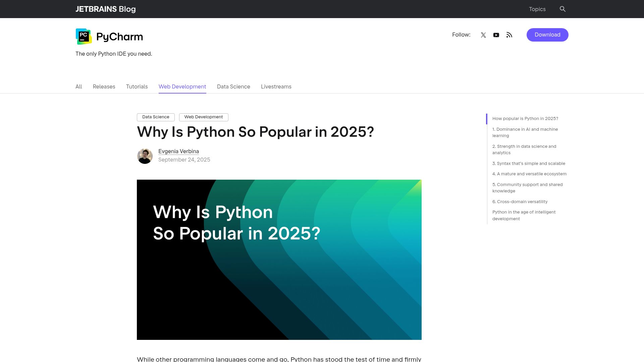Screen dimensions: 644x362
Task: Click the PyCharm logo icon
Action: coord(84,37)
